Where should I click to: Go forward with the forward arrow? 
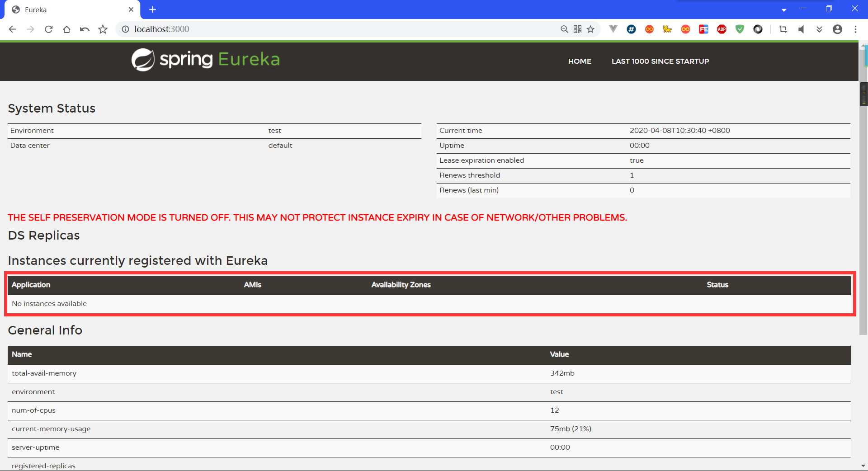click(30, 29)
